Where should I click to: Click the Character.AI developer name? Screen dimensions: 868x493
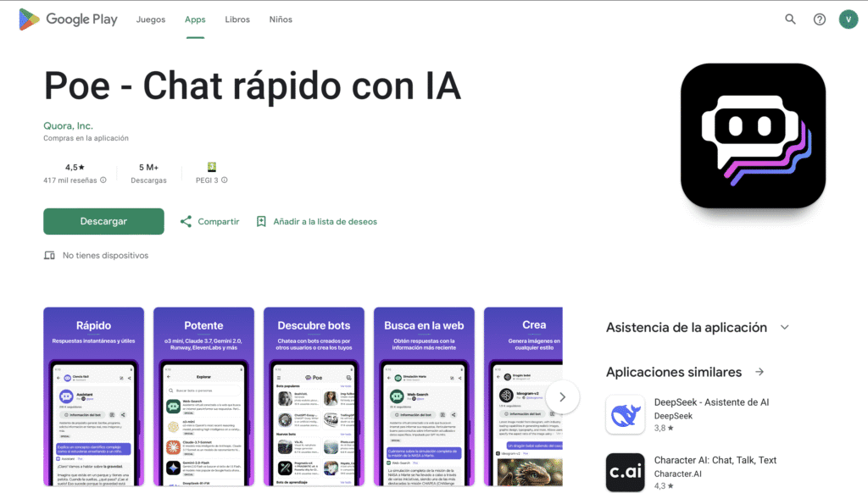(677, 474)
